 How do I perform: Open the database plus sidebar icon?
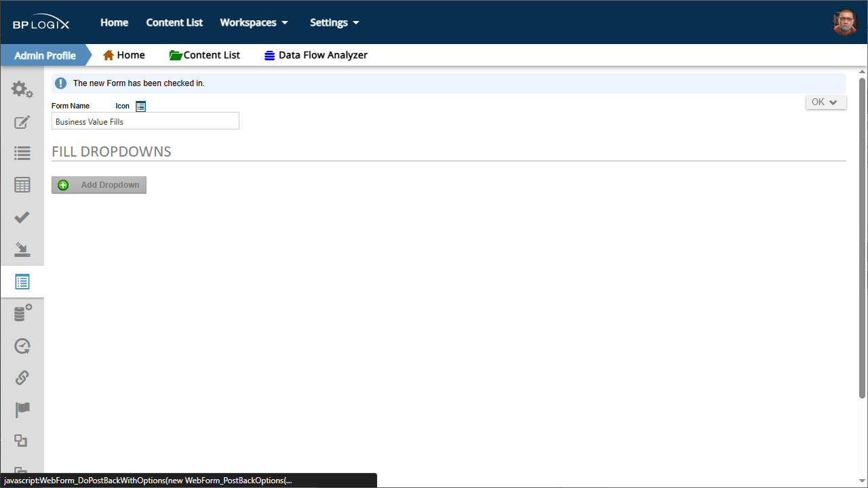[x=22, y=313]
